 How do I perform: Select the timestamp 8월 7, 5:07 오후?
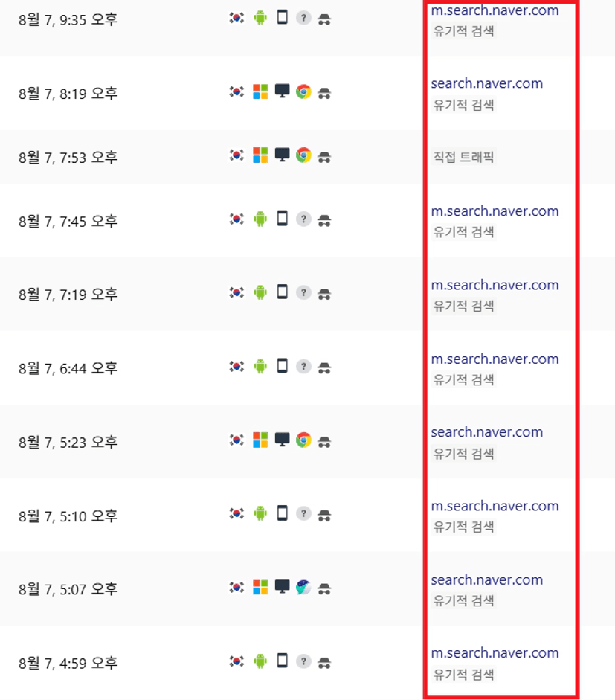[68, 589]
